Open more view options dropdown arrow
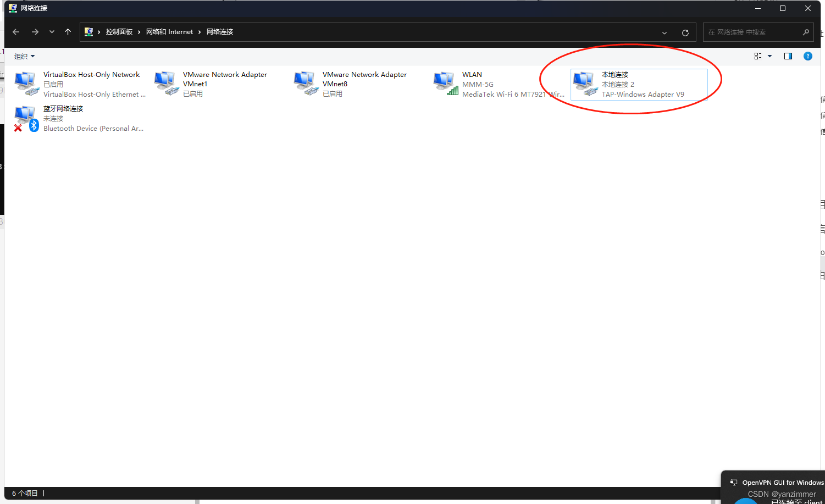This screenshot has height=504, width=825. (769, 56)
